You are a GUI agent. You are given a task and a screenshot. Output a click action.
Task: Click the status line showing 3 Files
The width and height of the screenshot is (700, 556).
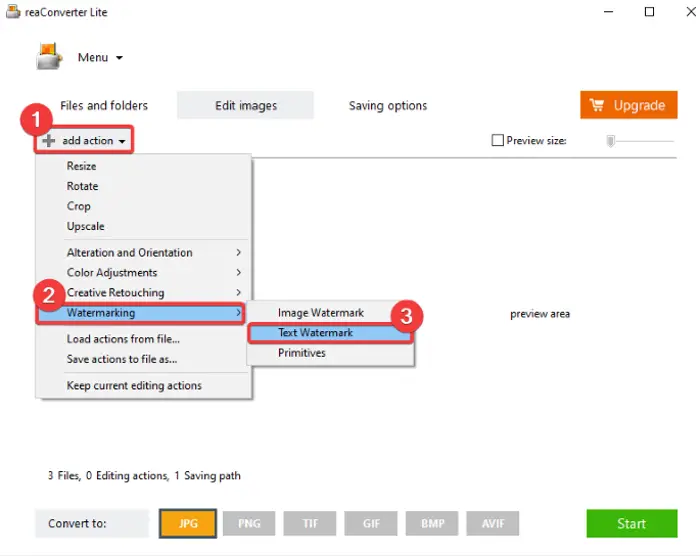(144, 476)
